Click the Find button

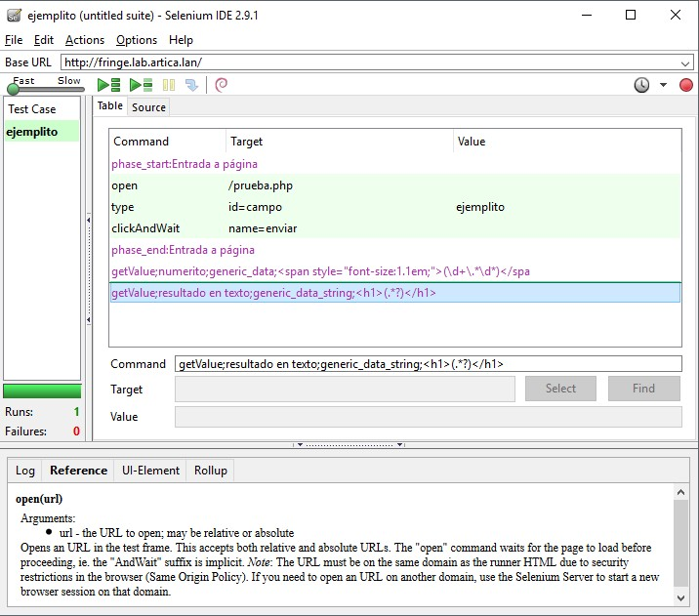[643, 389]
